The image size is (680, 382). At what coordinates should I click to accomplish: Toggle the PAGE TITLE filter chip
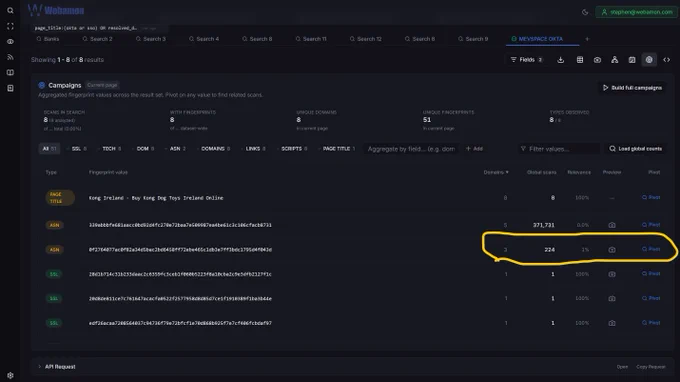337,149
